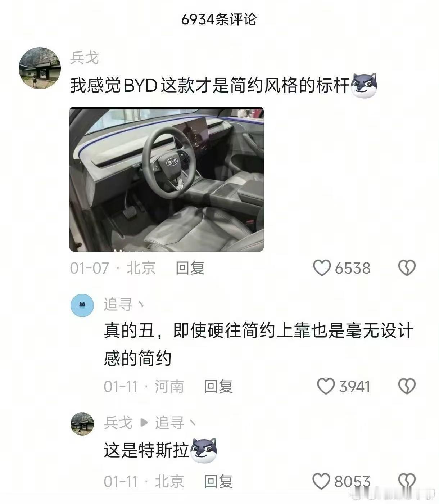
Task: Dislike 追寻's reply via broken heart icon
Action: (x=407, y=386)
